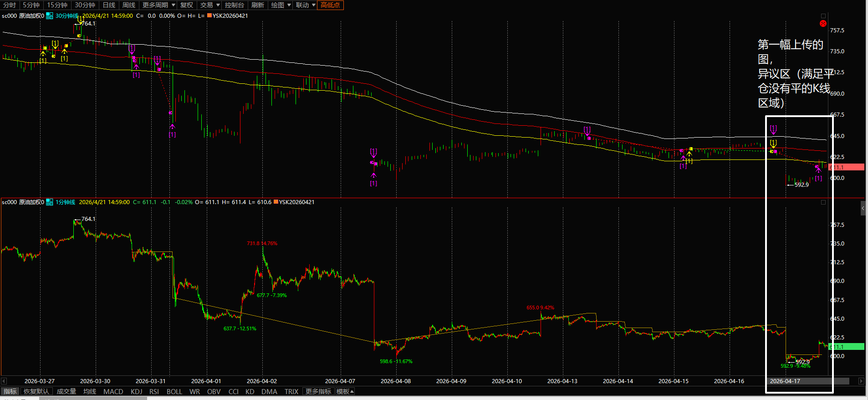This screenshot has width=868, height=400.
Task: Toggle the 指标 indicator panel button
Action: coord(10,391)
